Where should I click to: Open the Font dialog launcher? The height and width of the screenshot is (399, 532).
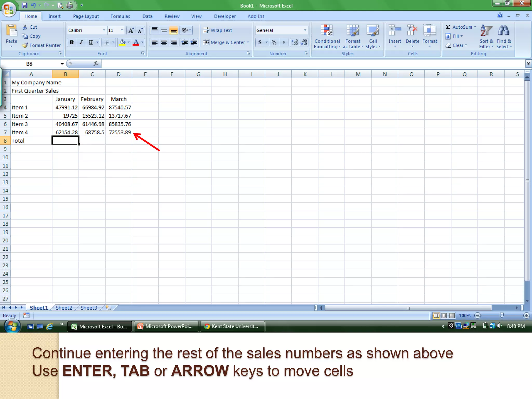click(x=143, y=53)
